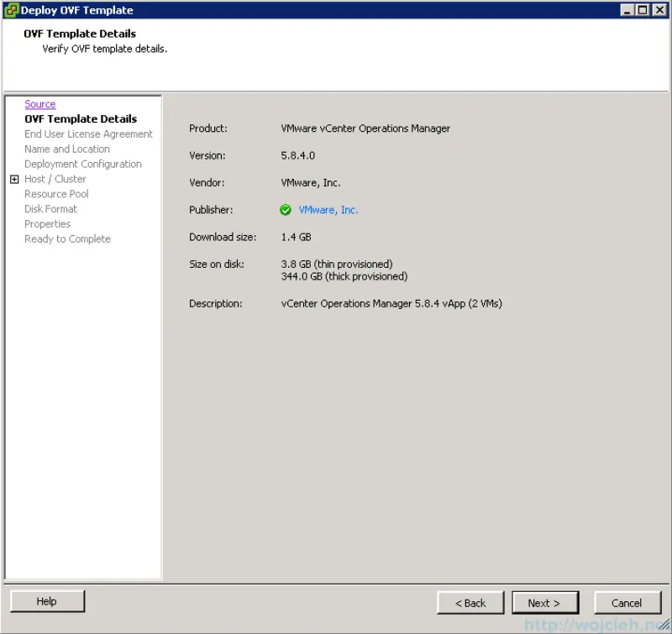Select the Properties step
672x634 pixels.
(x=47, y=224)
